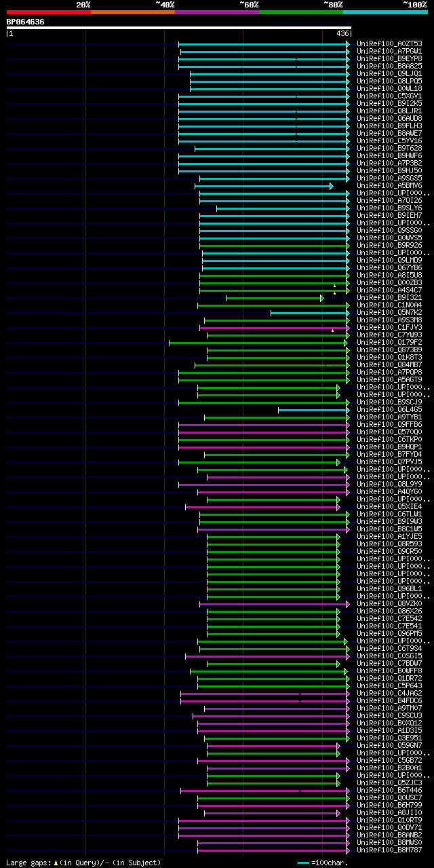Select the UniRef100_A7PQP8 label
This screenshot has height=868, width=434.
pyautogui.click(x=389, y=373)
